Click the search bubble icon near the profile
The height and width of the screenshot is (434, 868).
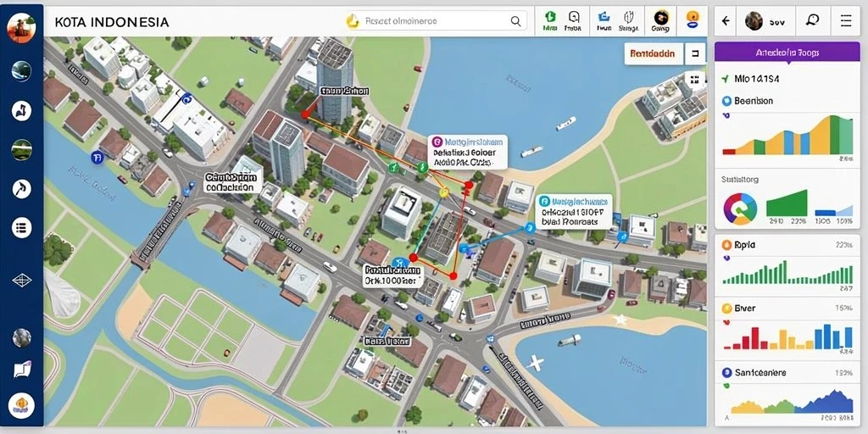[x=812, y=21]
